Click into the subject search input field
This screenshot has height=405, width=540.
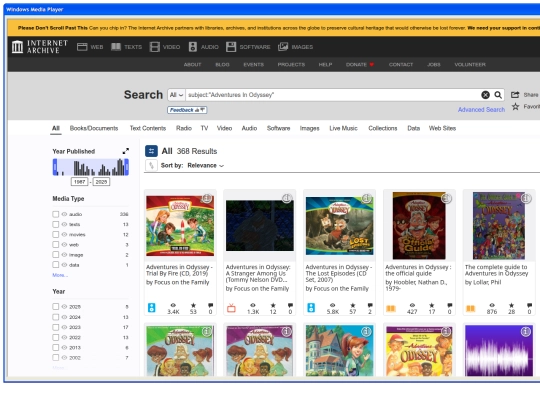coord(332,95)
